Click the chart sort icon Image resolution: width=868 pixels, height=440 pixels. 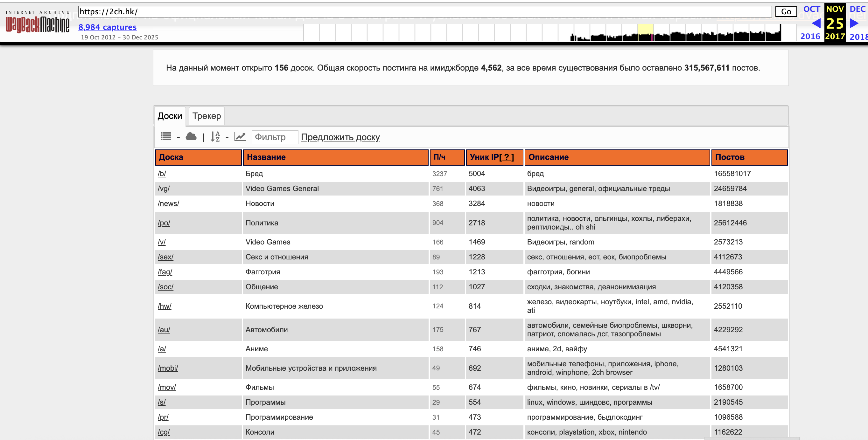click(240, 136)
